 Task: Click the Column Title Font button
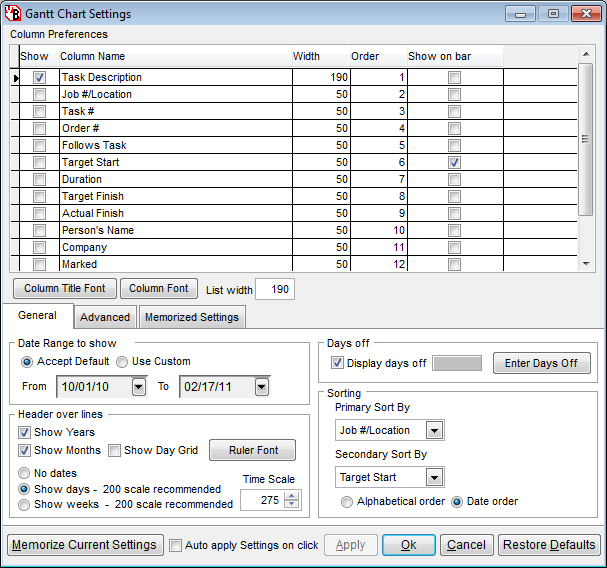[x=65, y=289]
